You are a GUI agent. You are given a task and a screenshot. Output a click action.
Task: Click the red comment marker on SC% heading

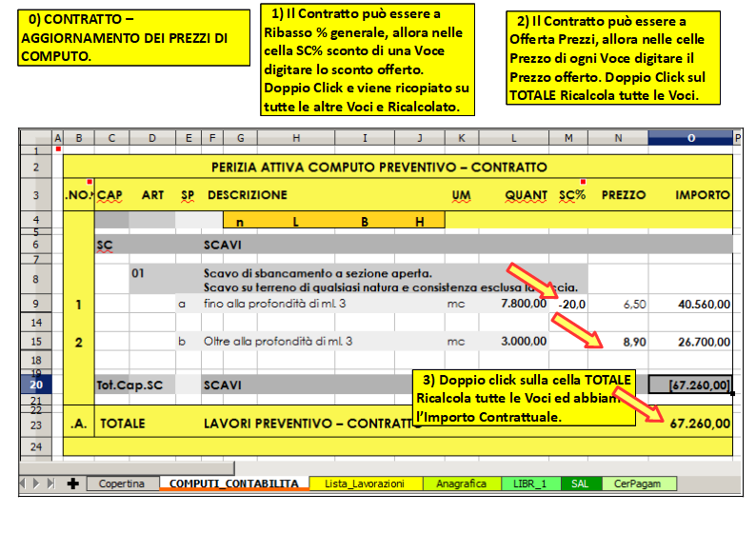click(x=583, y=182)
